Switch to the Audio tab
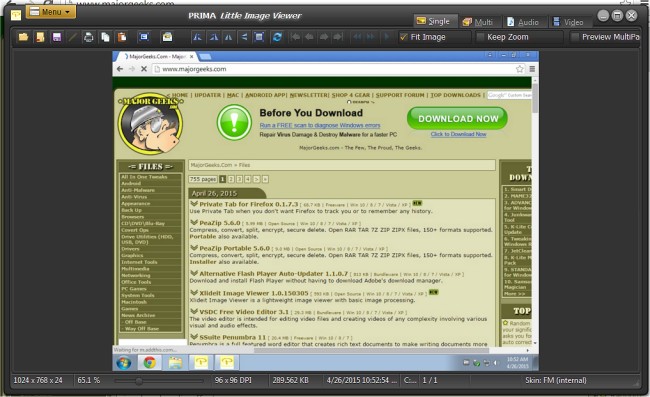Image resolution: width=650 pixels, height=397 pixels. click(524, 22)
